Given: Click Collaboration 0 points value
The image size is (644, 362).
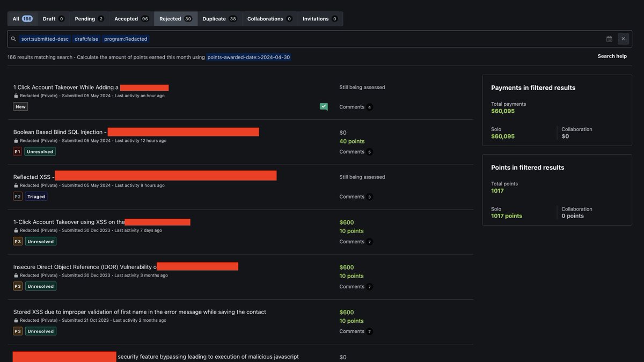Looking at the screenshot, I should [573, 216].
